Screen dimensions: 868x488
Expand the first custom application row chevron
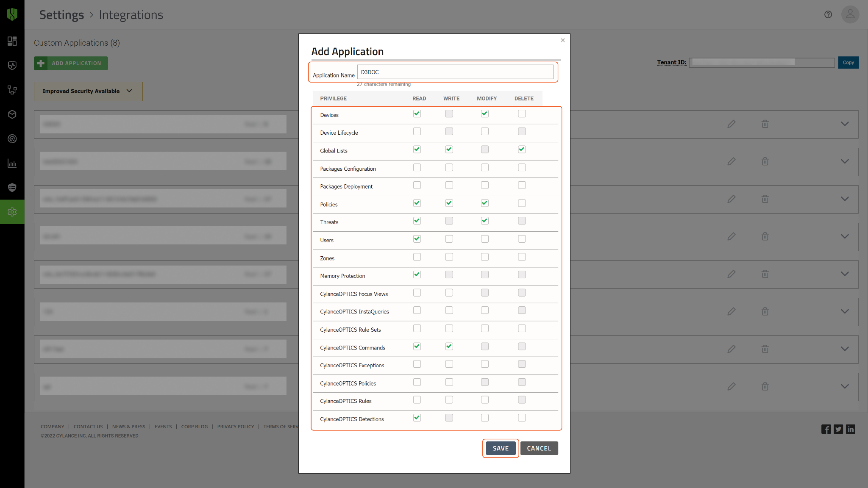point(844,124)
